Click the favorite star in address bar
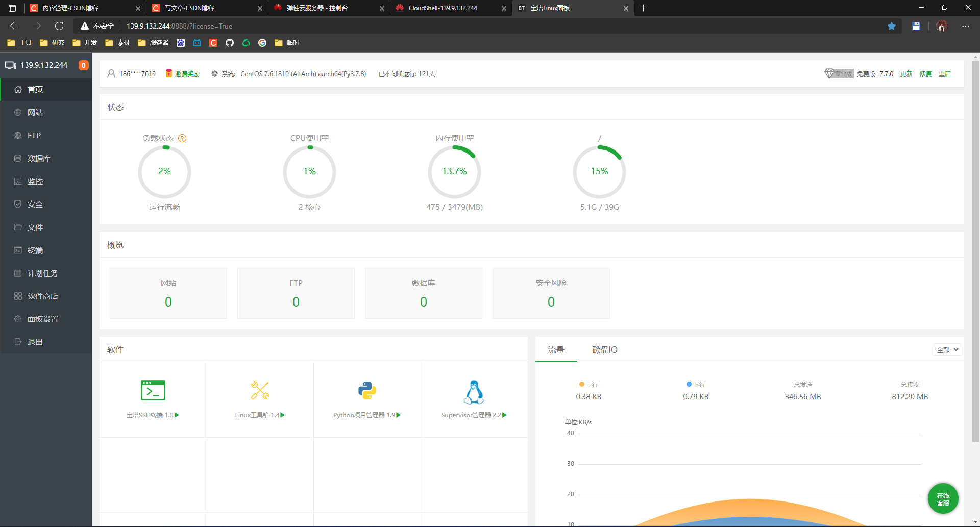980x527 pixels. coord(892,26)
